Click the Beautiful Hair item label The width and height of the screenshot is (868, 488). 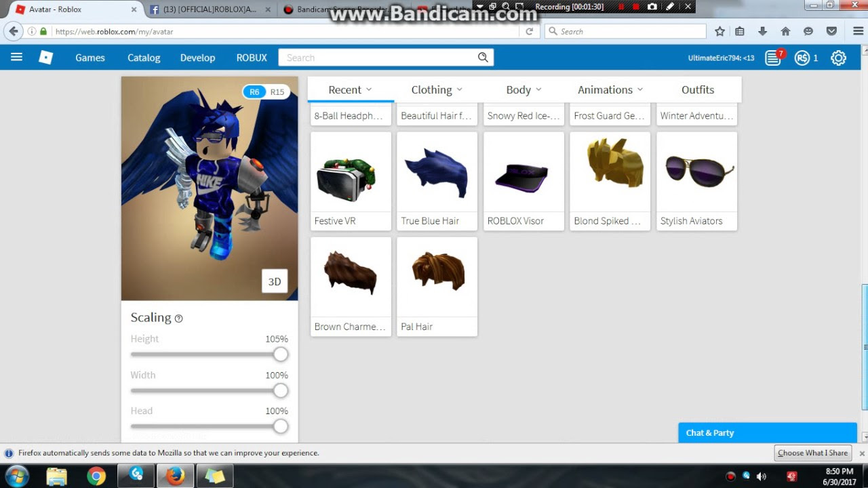[x=436, y=116]
